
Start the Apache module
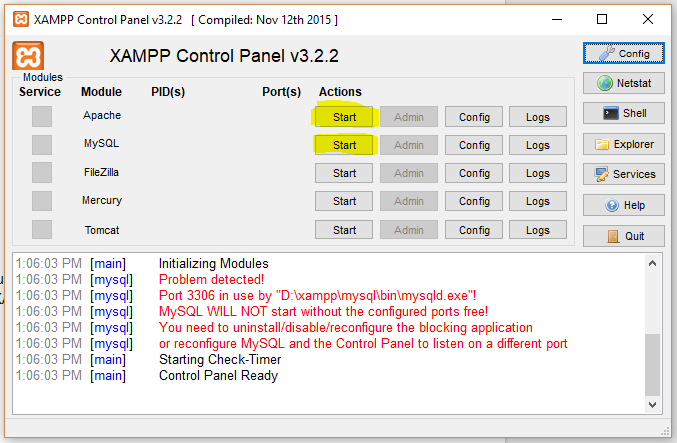coord(344,117)
